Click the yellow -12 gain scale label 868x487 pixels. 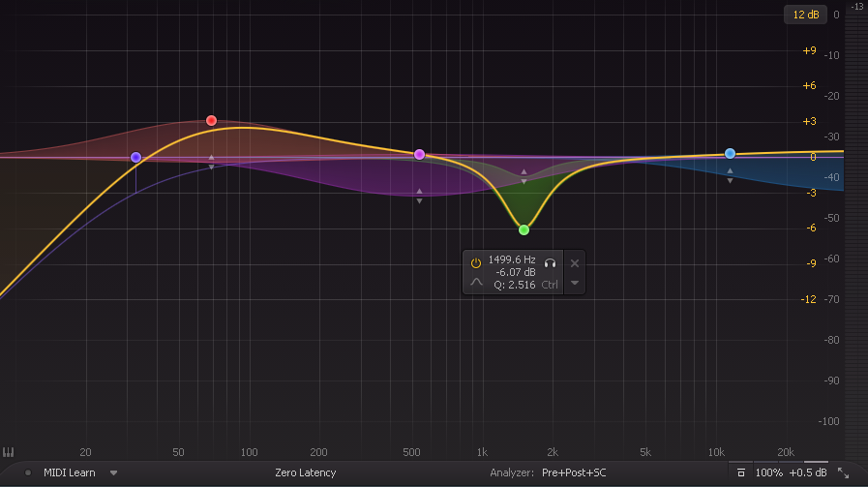[x=809, y=299]
